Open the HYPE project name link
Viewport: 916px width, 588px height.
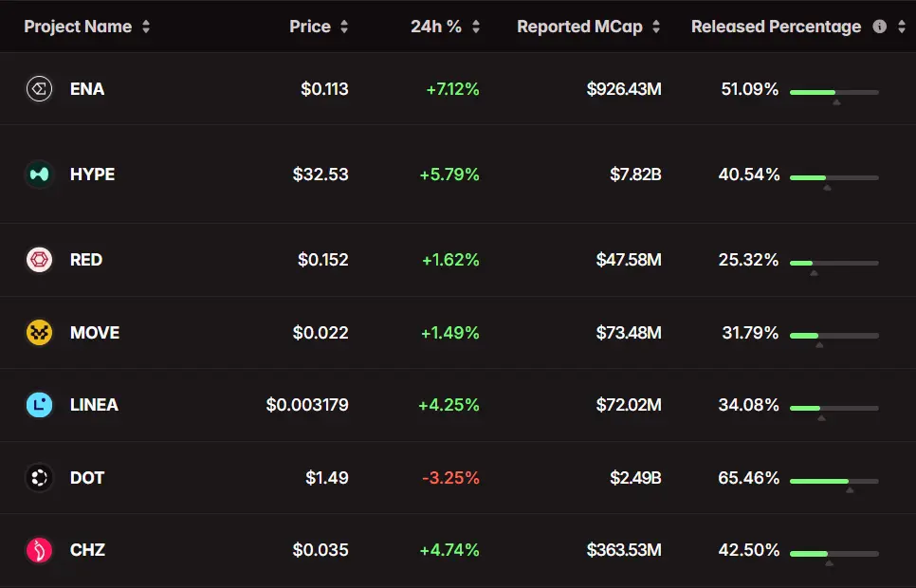(x=92, y=175)
